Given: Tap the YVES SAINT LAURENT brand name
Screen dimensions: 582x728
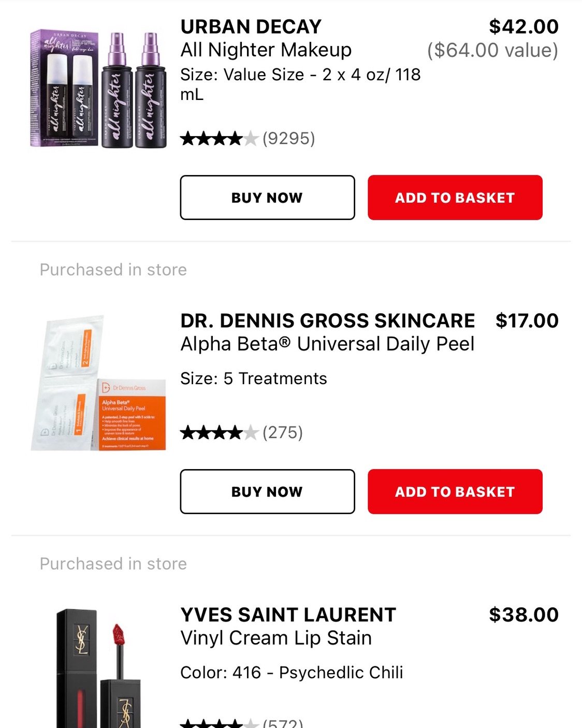Looking at the screenshot, I should 288,615.
